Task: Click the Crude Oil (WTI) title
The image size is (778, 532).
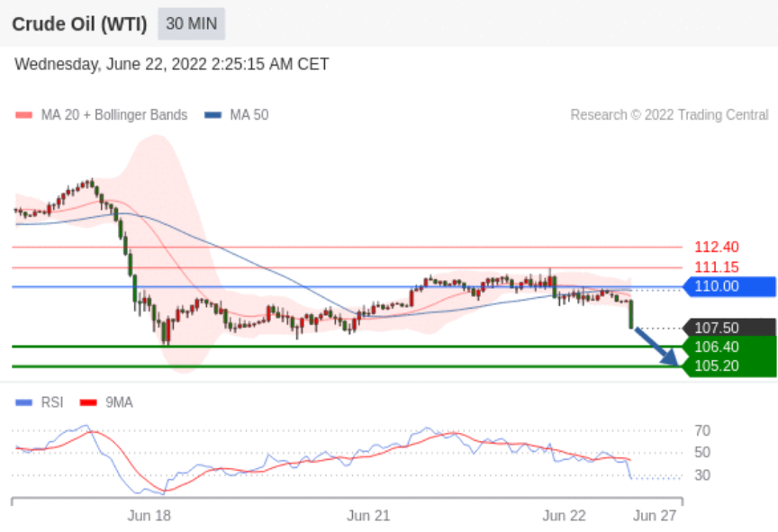Action: [79, 23]
